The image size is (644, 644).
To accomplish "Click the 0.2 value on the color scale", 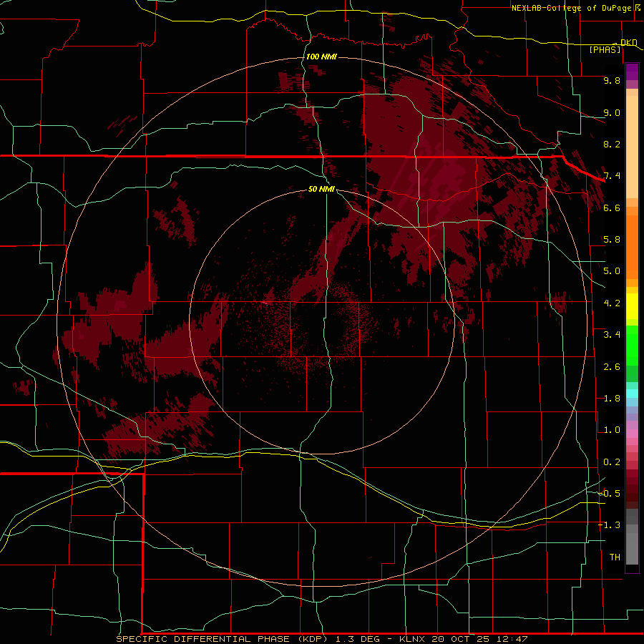I will [612, 462].
